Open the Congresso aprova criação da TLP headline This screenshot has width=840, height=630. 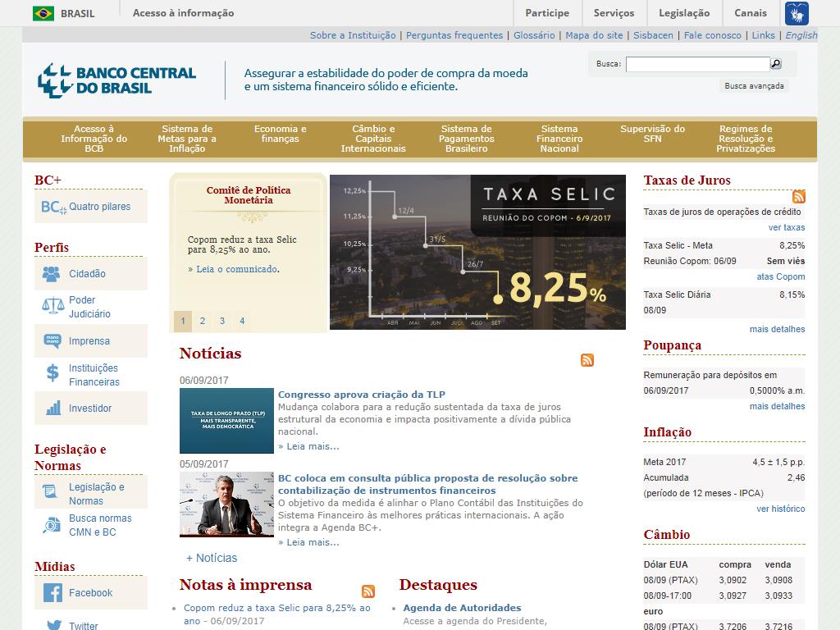point(362,395)
